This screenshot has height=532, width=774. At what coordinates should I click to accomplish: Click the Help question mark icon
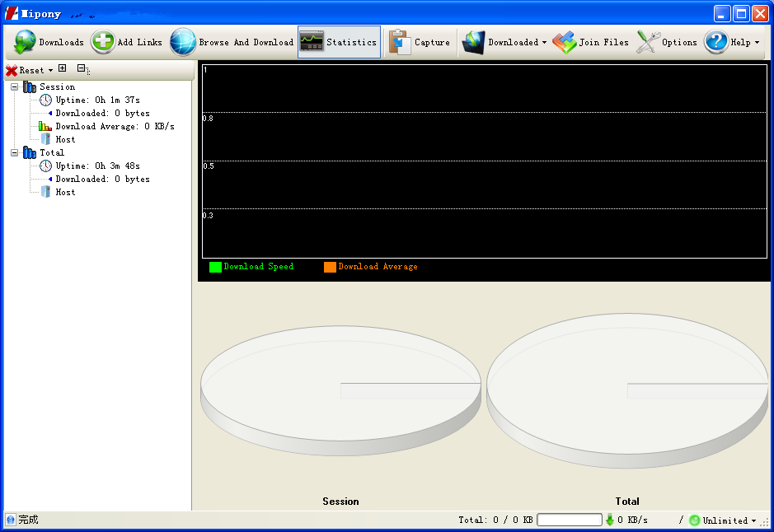tap(716, 42)
